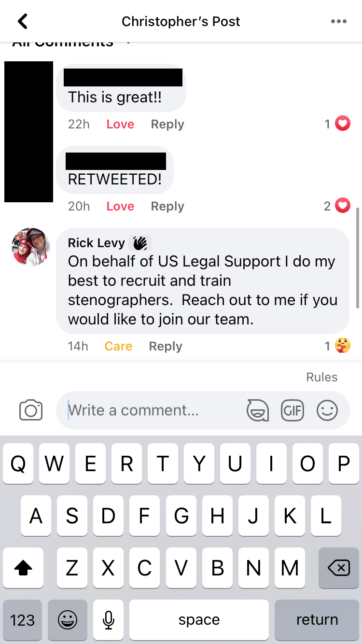Reply to Rick Levy's comment
Viewport: 362px width, 644px height.
tap(166, 346)
